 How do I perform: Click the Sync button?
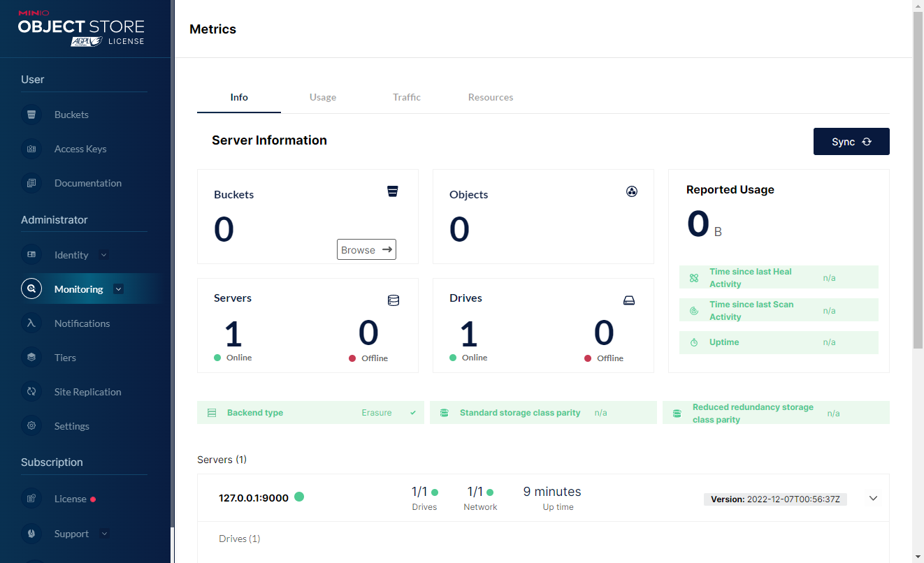[851, 141]
